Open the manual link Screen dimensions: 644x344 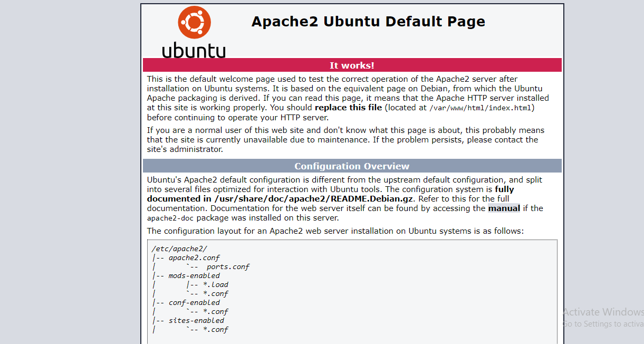(x=504, y=208)
